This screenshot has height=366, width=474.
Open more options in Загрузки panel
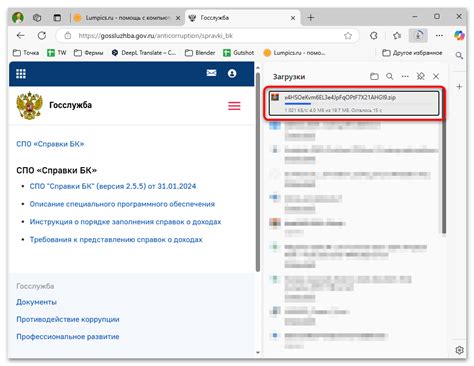pos(405,76)
